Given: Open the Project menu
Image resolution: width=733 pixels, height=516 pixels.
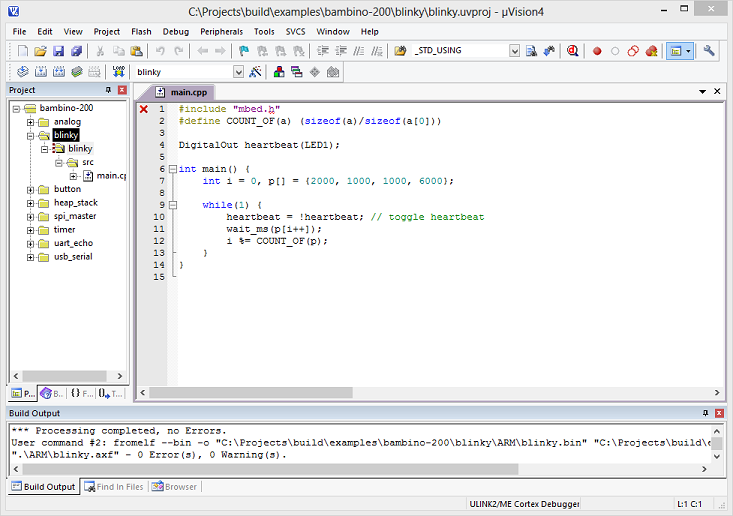Looking at the screenshot, I should (107, 31).
